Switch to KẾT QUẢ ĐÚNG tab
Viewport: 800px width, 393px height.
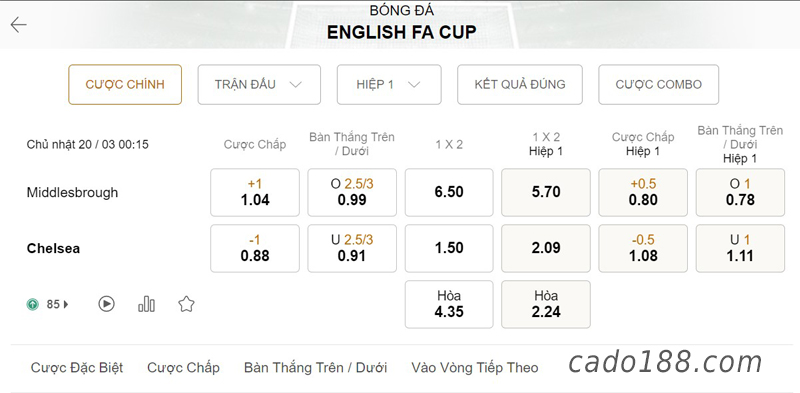click(519, 85)
